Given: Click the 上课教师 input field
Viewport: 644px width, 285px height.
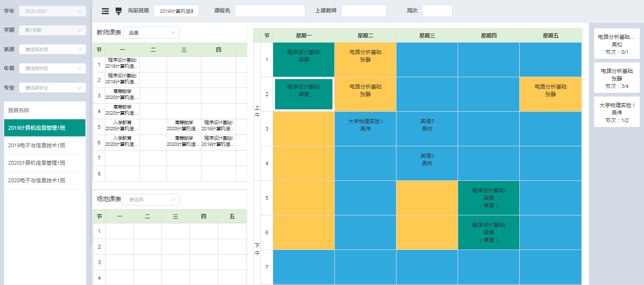Looking at the screenshot, I should pos(363,11).
